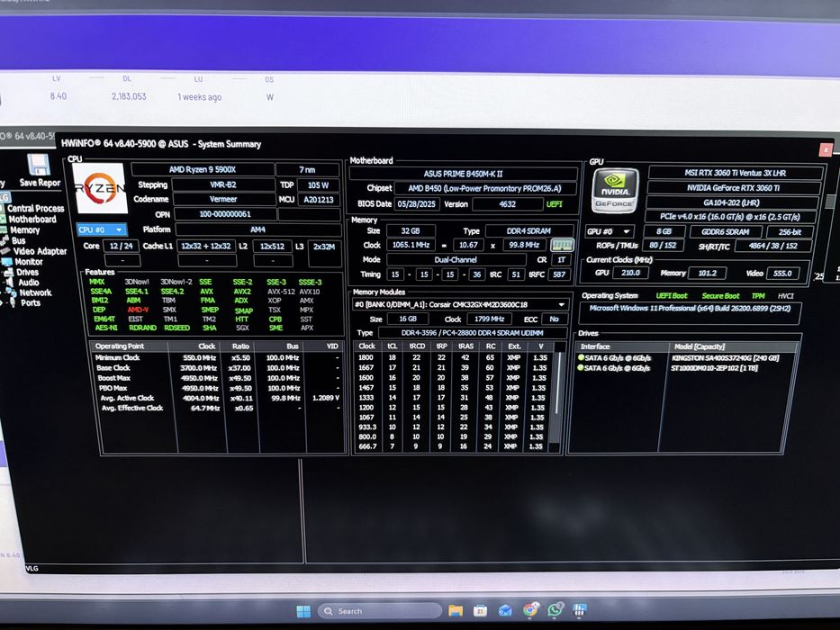Select Central Processor in the tree
Screen dimensions: 840x630
point(35,209)
